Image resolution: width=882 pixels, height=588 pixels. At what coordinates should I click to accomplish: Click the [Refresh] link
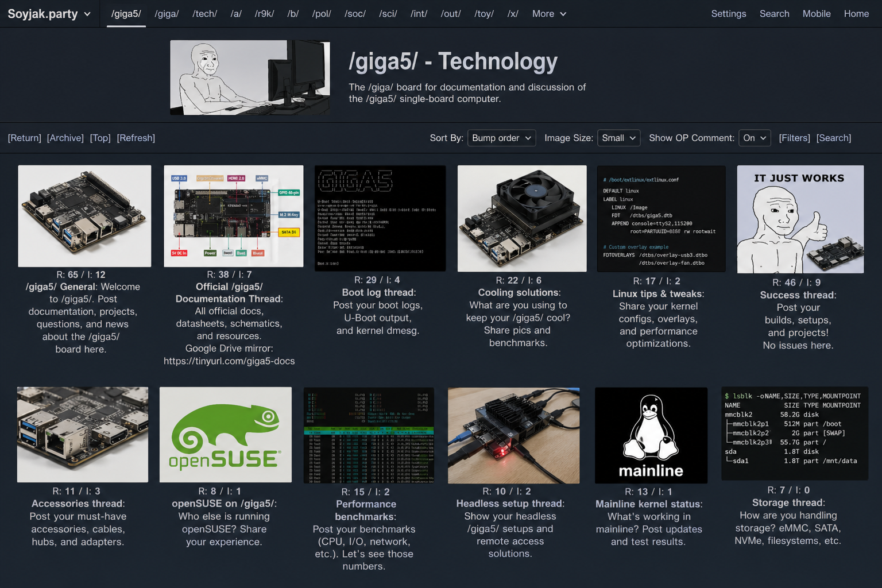tap(136, 138)
